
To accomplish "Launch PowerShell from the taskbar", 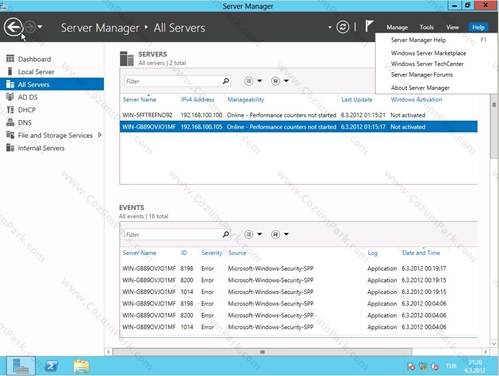I will 51,366.
